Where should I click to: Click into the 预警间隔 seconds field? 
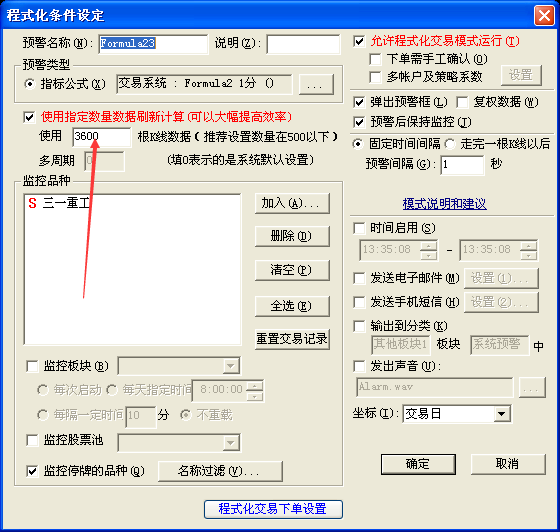click(462, 165)
